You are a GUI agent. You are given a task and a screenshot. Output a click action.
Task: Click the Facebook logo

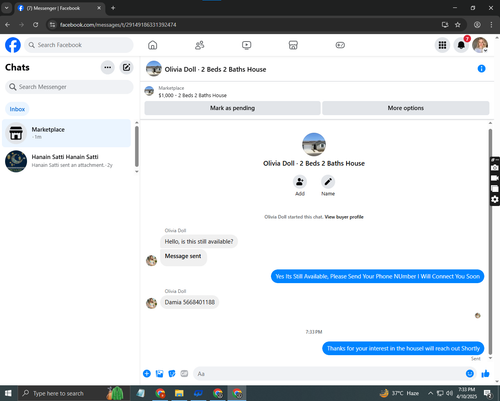click(x=13, y=45)
